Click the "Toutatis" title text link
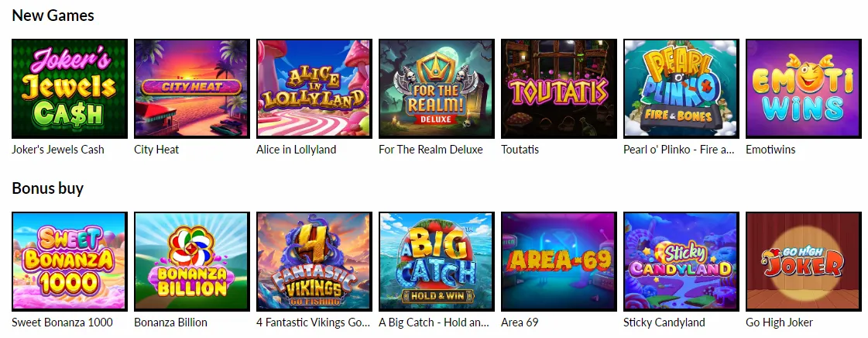Viewport: 868px width, 338px height. [520, 150]
